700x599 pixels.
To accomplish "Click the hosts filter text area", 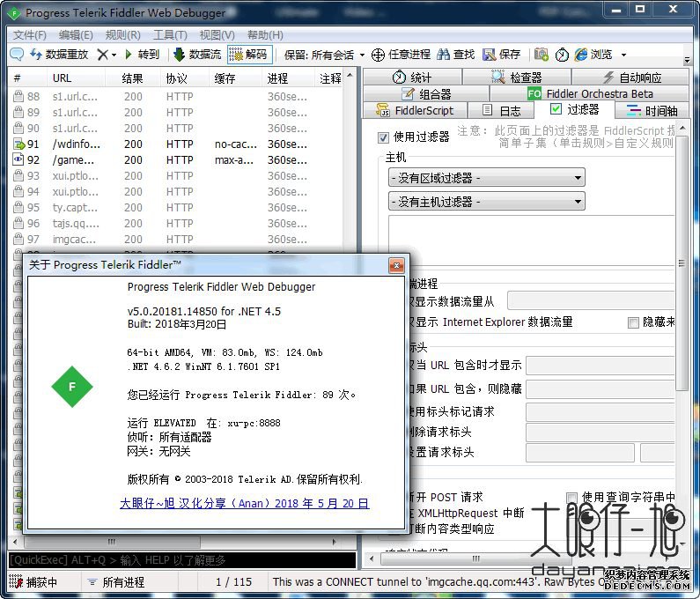I will pyautogui.click(x=531, y=241).
